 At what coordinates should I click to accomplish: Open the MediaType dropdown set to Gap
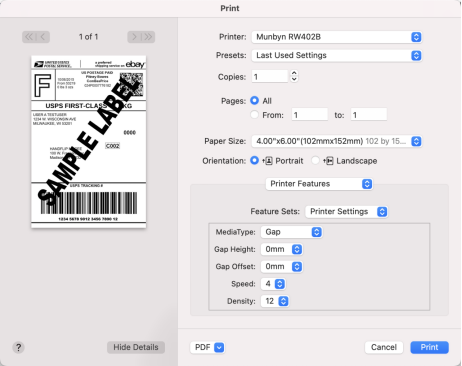291,232
